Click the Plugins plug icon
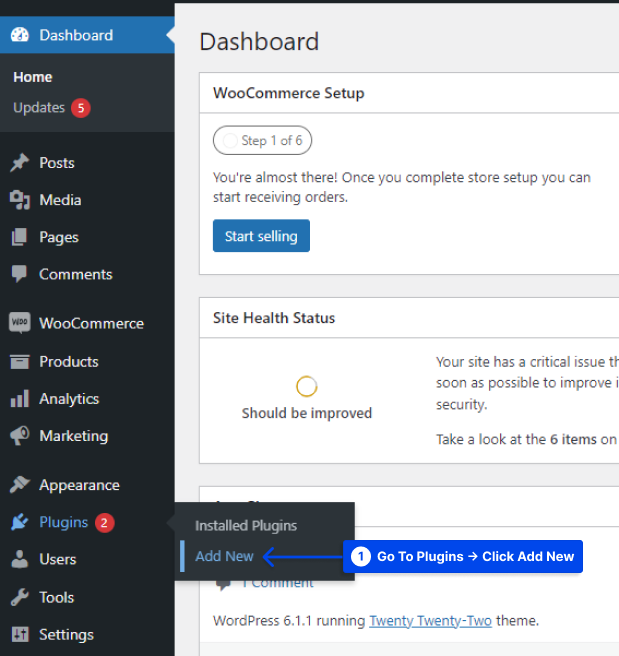 pyautogui.click(x=20, y=522)
